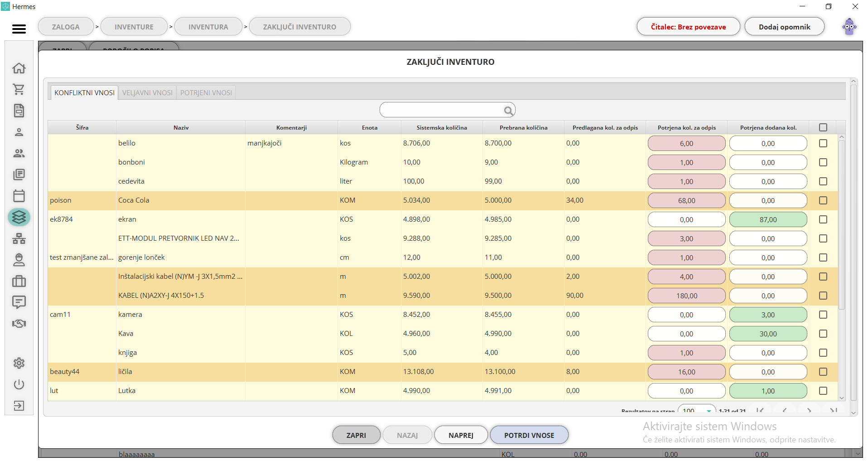Go to first results page
The width and height of the screenshot is (868, 466).
[x=760, y=410]
